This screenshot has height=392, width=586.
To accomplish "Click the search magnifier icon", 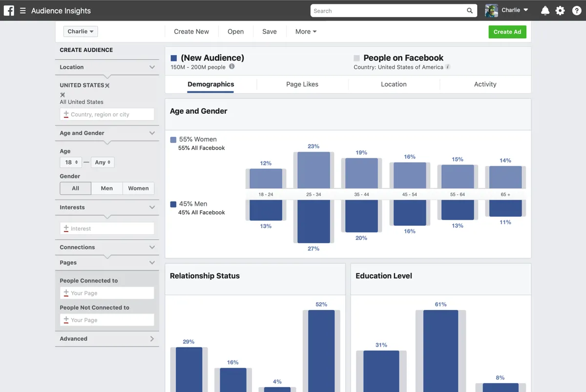I will tap(470, 11).
